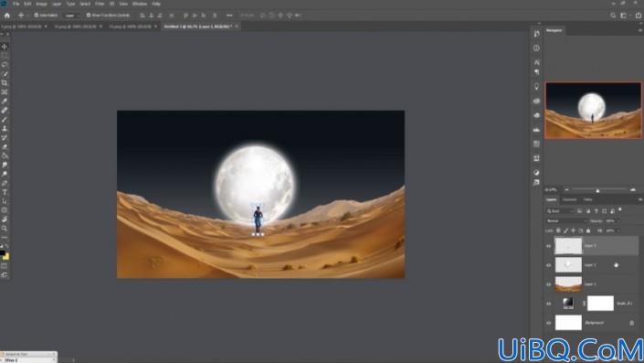Click the Home icon in options bar
Viewport: 644px width, 363px height.
tap(7, 16)
